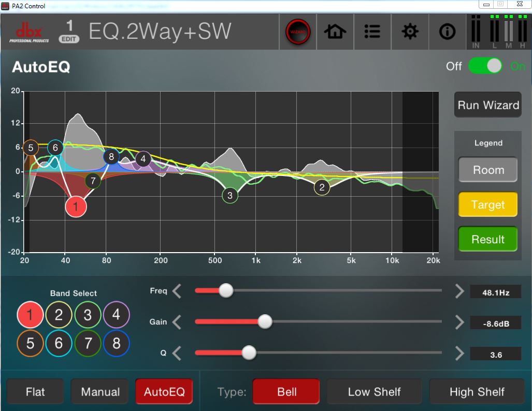Increase Freq with right chevron

[459, 291]
